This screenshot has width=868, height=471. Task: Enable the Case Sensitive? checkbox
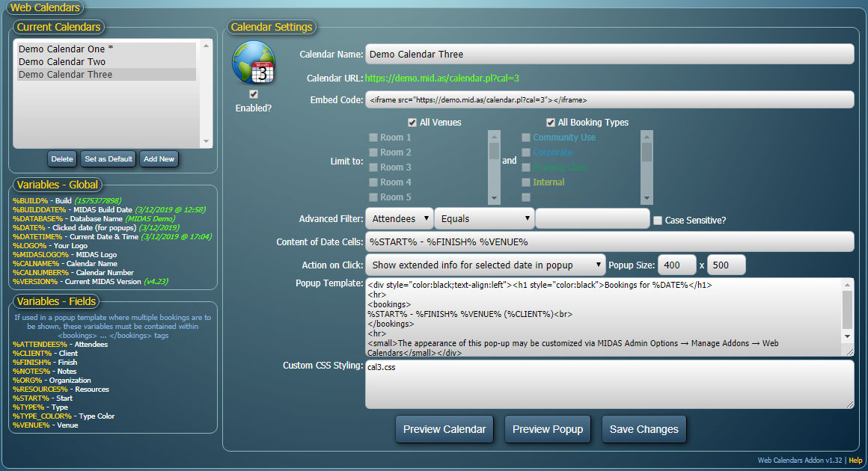[x=658, y=221]
